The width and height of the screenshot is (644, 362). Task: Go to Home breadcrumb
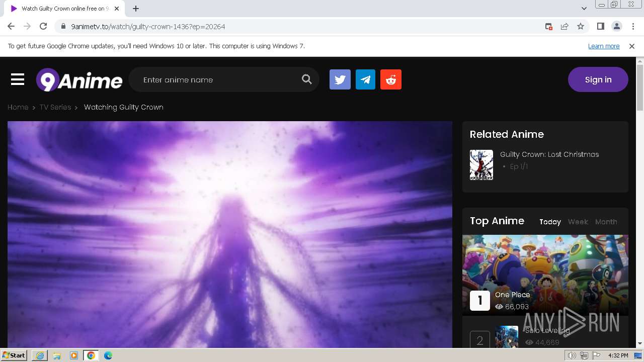18,107
